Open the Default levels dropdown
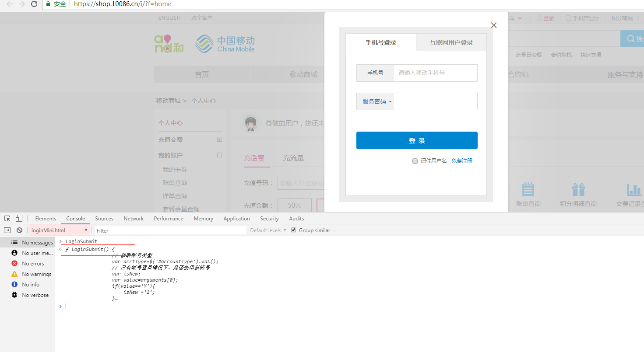Screen dimensions: 644x352 coord(268,230)
